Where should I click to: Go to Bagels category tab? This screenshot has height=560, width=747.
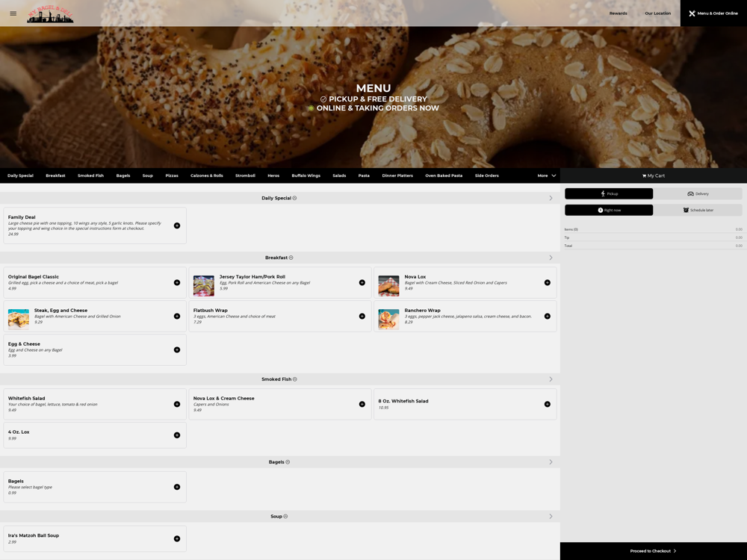(x=123, y=175)
